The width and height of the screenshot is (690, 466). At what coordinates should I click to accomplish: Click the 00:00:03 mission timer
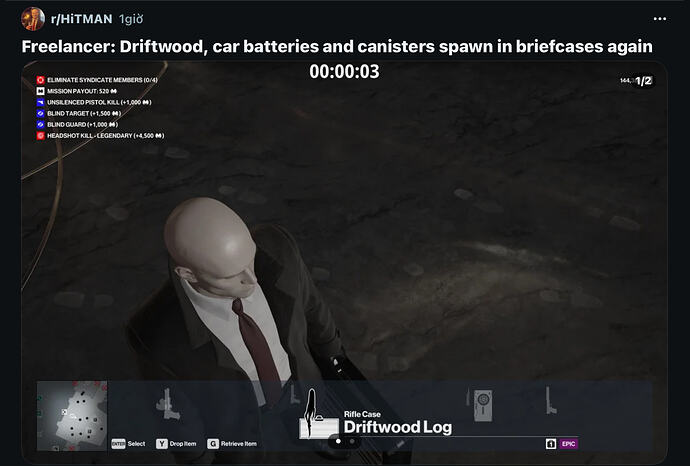click(344, 71)
